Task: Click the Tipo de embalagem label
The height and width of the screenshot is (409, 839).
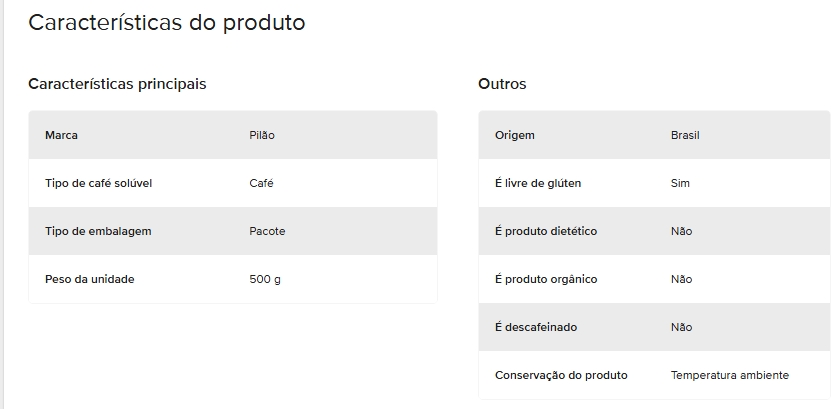Action: tap(98, 231)
